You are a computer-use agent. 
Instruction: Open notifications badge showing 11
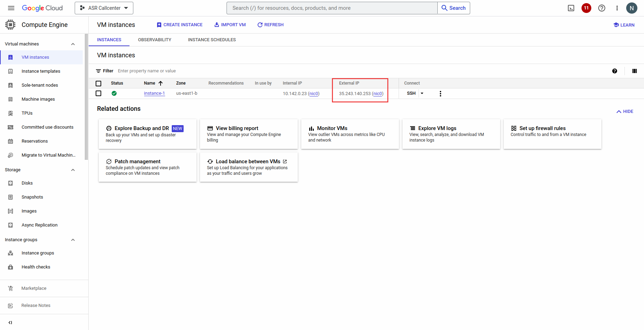point(586,8)
